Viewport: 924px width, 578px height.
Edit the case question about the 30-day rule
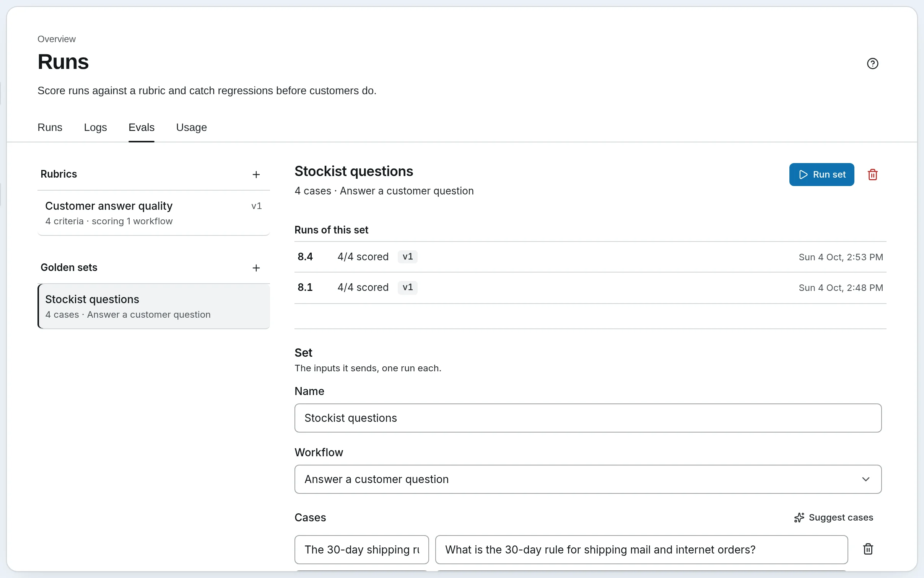click(641, 550)
